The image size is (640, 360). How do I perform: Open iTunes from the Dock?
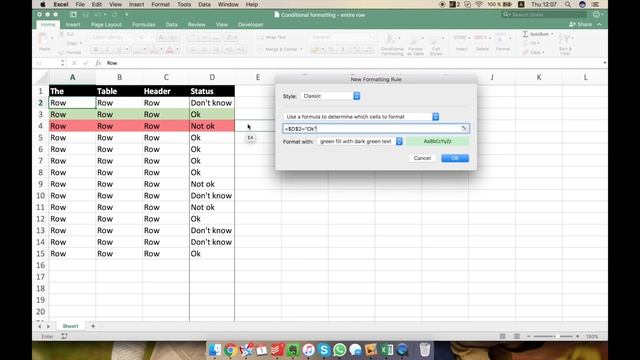point(308,350)
